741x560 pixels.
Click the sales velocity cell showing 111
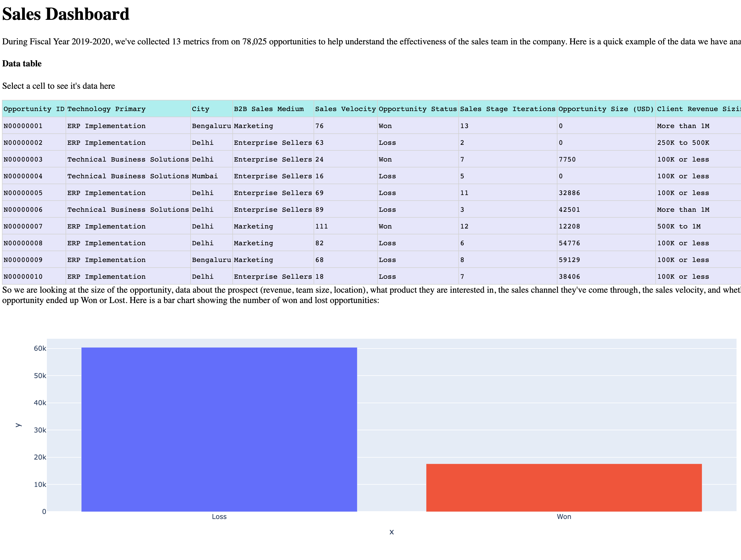[x=345, y=227]
